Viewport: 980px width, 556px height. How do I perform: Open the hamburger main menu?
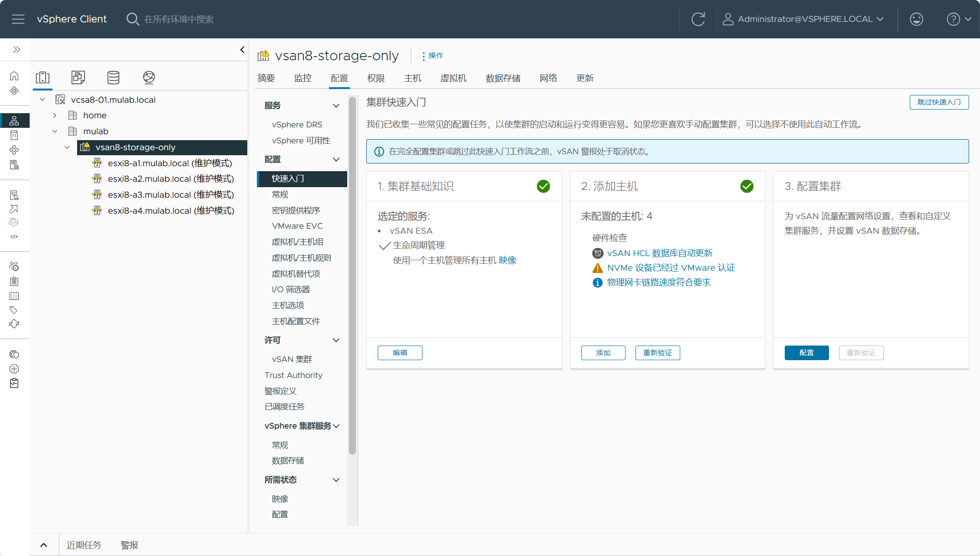18,19
